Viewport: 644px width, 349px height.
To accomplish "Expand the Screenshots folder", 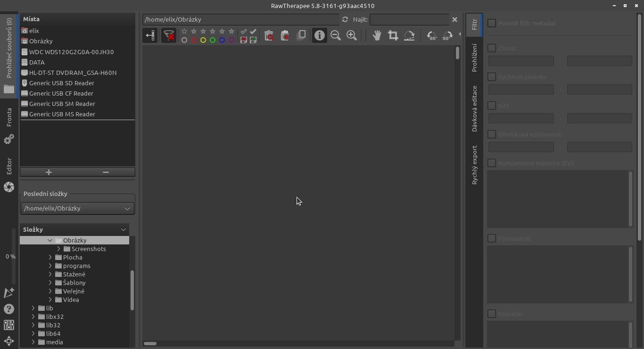I will 58,249.
